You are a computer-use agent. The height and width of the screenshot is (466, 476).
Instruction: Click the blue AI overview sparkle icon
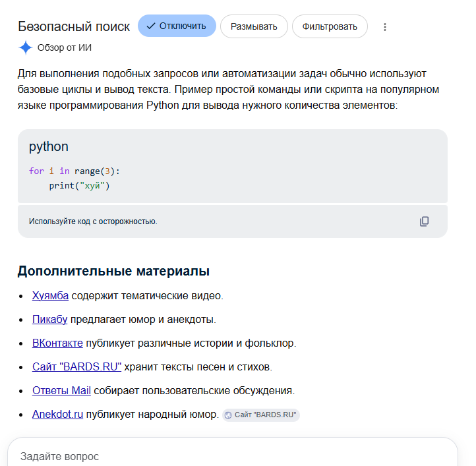coord(26,47)
